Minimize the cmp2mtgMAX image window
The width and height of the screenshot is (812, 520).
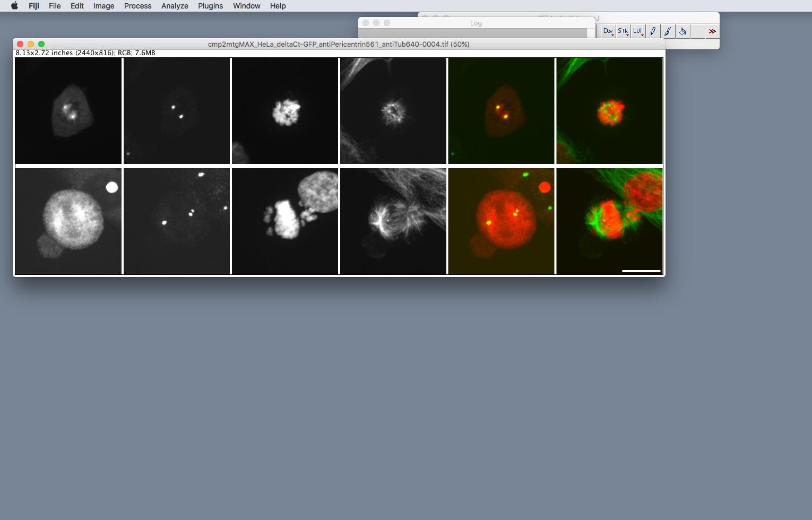pyautogui.click(x=31, y=44)
